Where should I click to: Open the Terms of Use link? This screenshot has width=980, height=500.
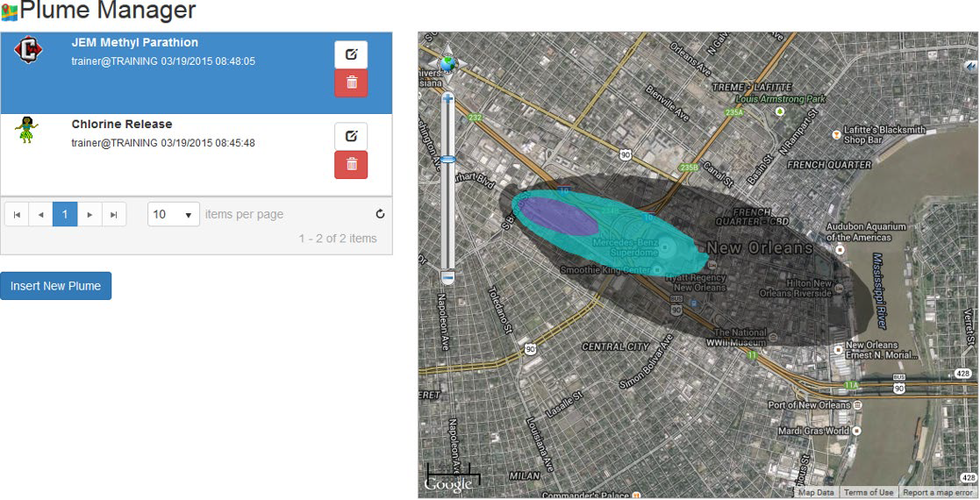869,492
